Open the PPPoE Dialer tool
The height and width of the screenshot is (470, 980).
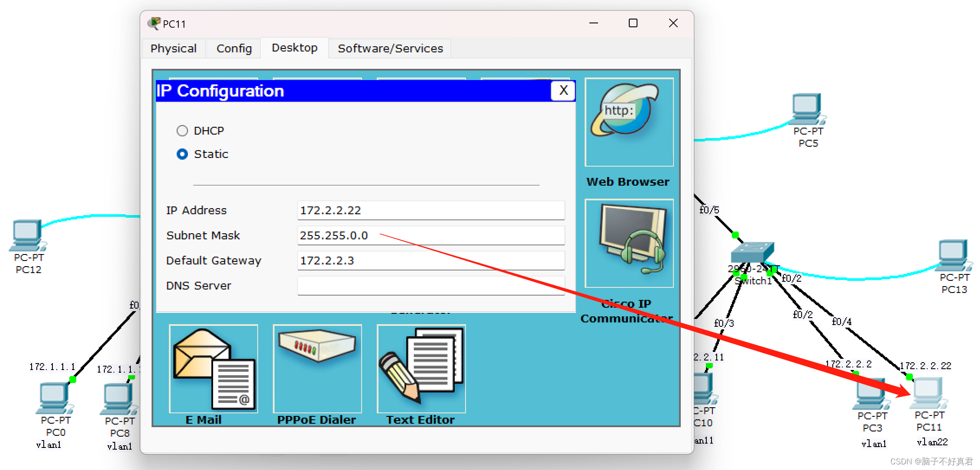(317, 369)
